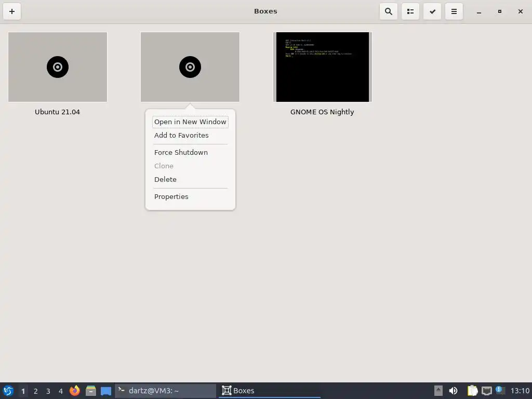Open the GNOME OS Nightly thumbnail
This screenshot has height=399, width=532.
click(323, 67)
